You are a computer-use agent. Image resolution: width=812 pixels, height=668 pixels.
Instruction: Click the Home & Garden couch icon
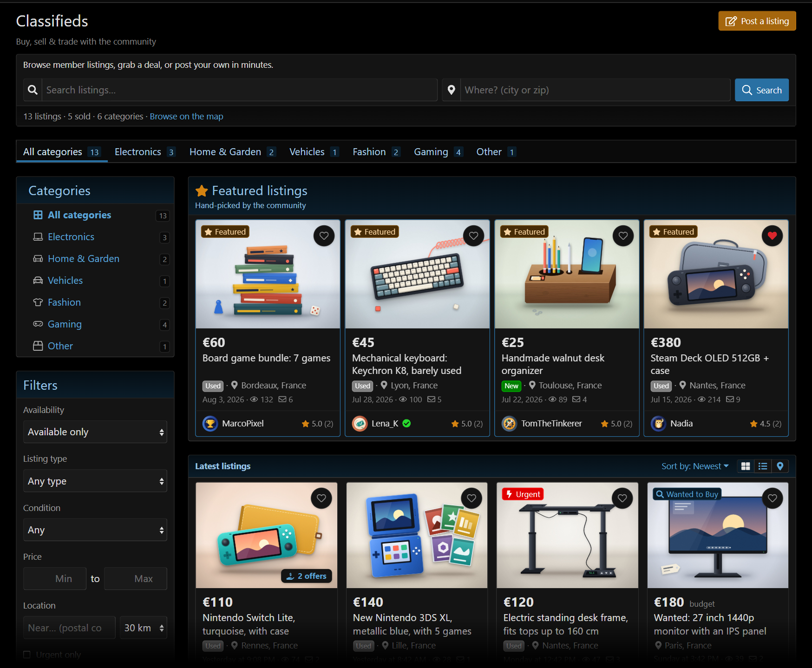pyautogui.click(x=38, y=259)
